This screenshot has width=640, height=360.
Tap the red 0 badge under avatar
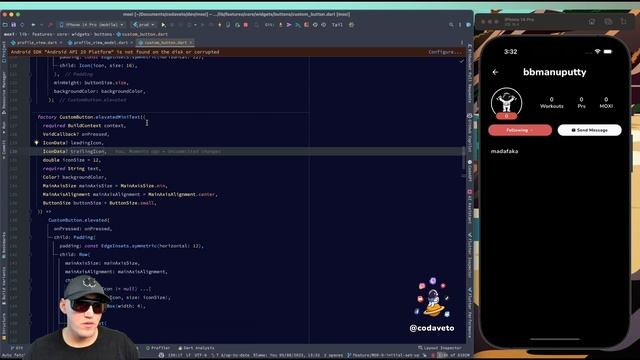[507, 116]
